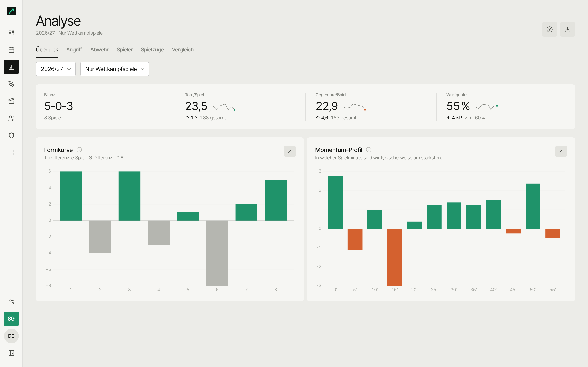Click the info icon next to Formkurve

[79, 150]
